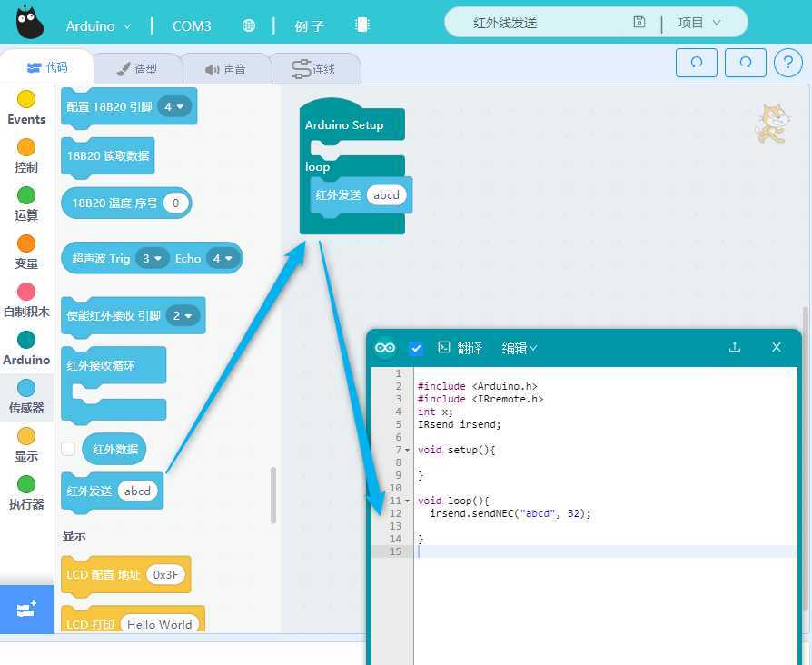Switch to the 代码 tab
812x665 pixels.
point(47,67)
